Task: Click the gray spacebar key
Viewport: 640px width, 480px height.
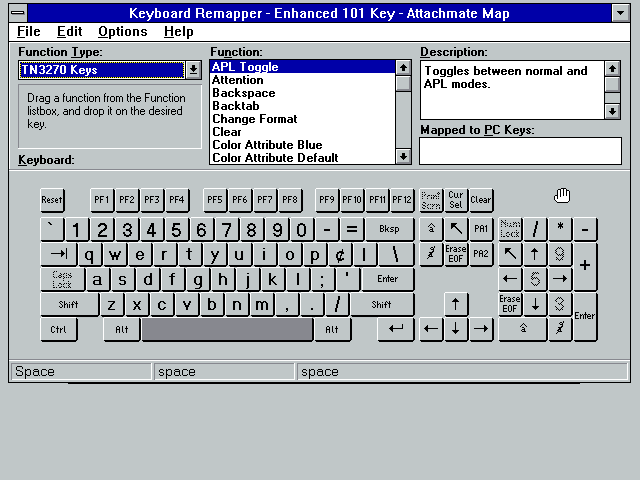Action: coord(227,329)
